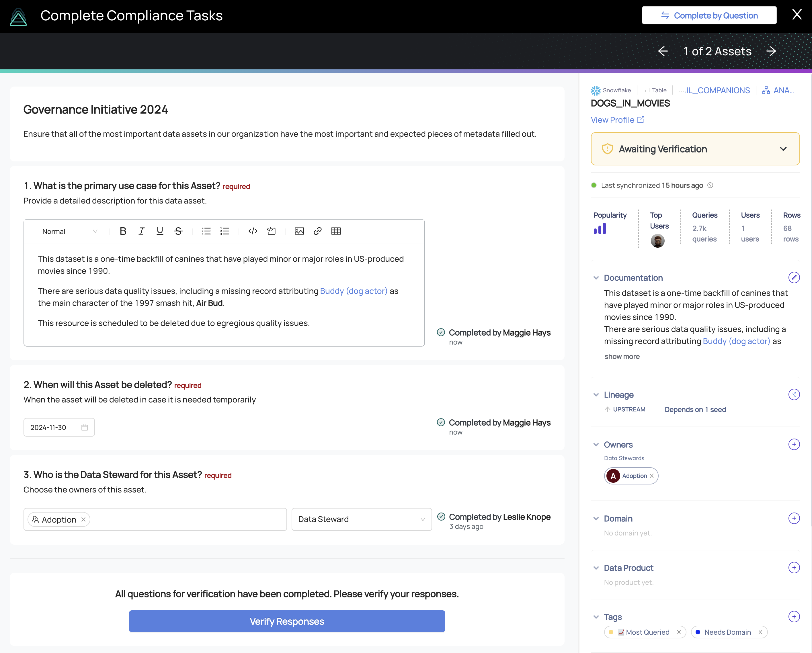This screenshot has width=812, height=653.
Task: Edit Documentation with pencil icon
Action: click(x=794, y=277)
